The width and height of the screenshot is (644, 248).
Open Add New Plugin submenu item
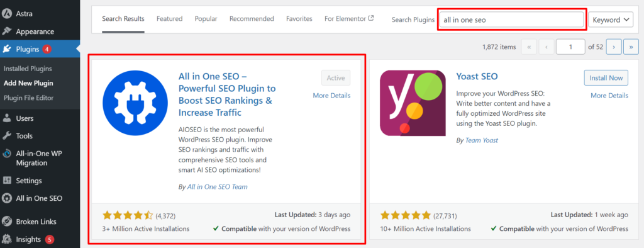(x=28, y=83)
